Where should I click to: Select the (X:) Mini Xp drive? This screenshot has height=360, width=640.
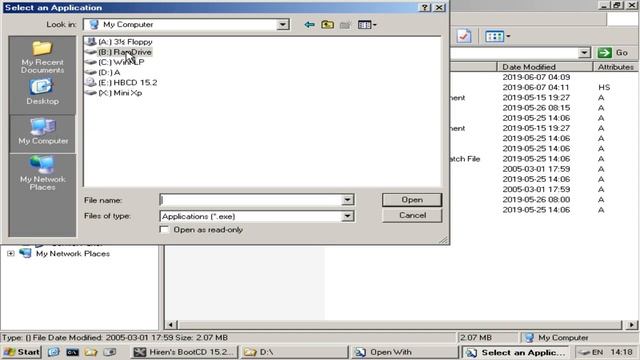click(114, 93)
